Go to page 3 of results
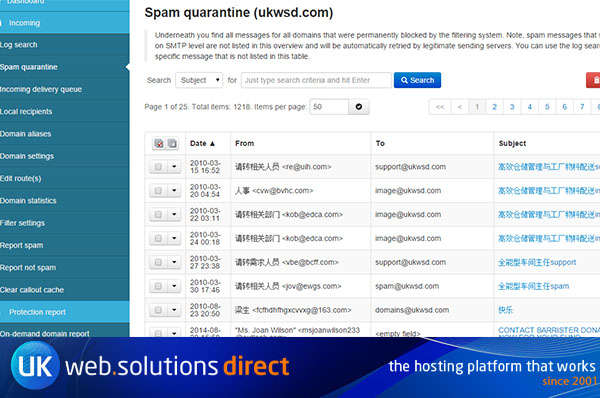This screenshot has height=398, width=600. point(512,107)
